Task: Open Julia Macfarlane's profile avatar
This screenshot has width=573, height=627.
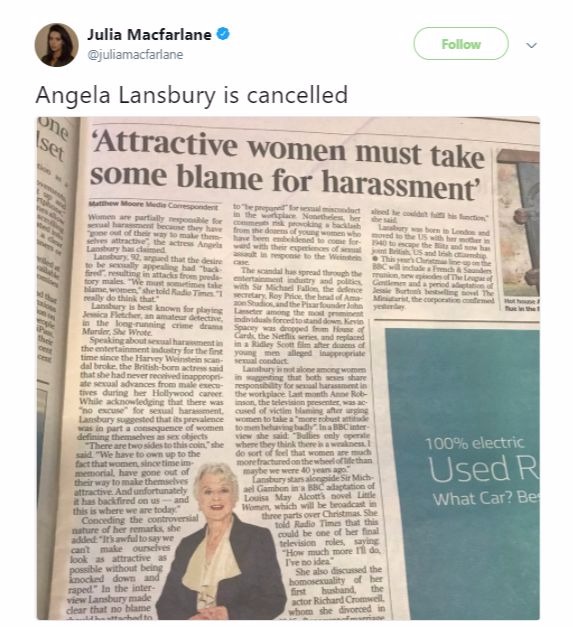Action: 56,45
